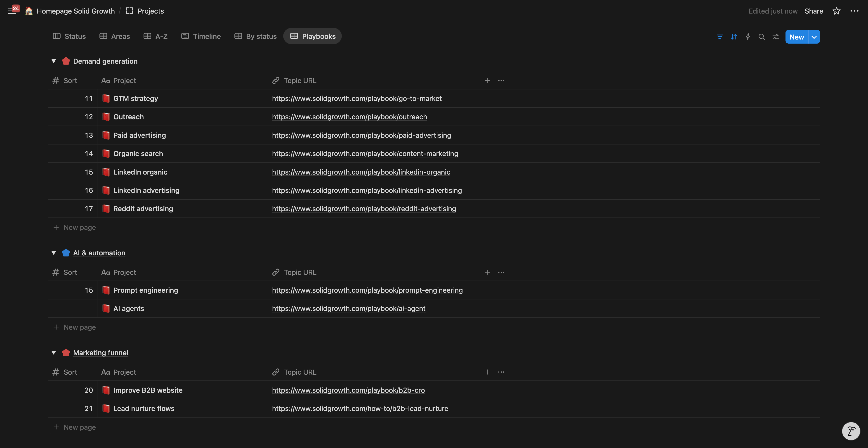Open the New button dropdown arrow

[814, 37]
